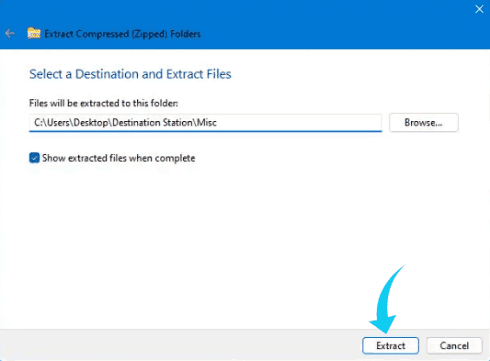The width and height of the screenshot is (490, 361).
Task: Click 'Select a Destination and Extract Files' heading
Action: (130, 74)
